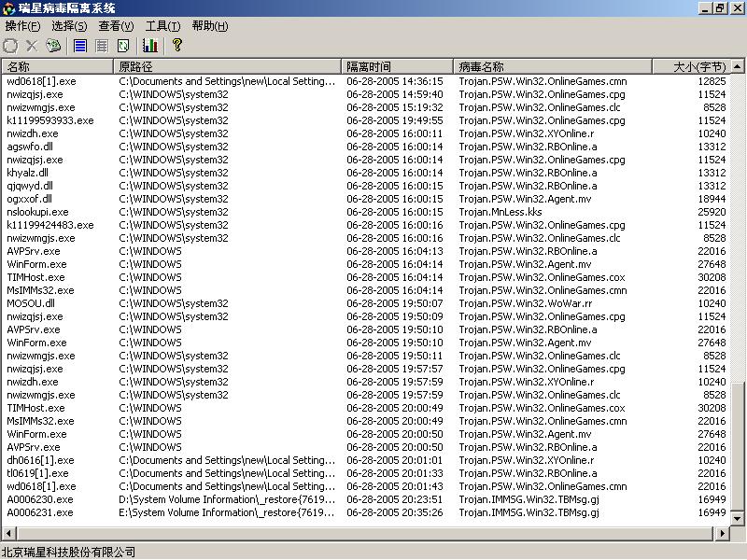The width and height of the screenshot is (747, 560).
Task: Select the agswfo.dll row
Action: tap(366, 147)
